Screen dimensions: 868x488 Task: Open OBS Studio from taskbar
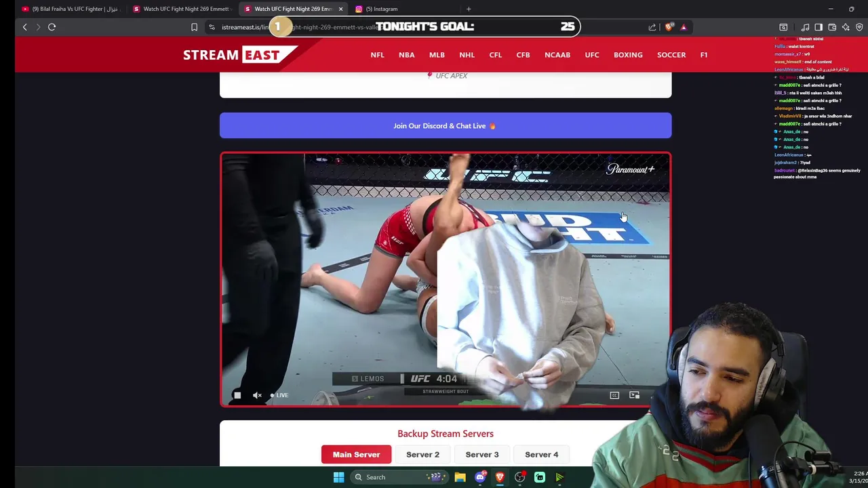[519, 477]
